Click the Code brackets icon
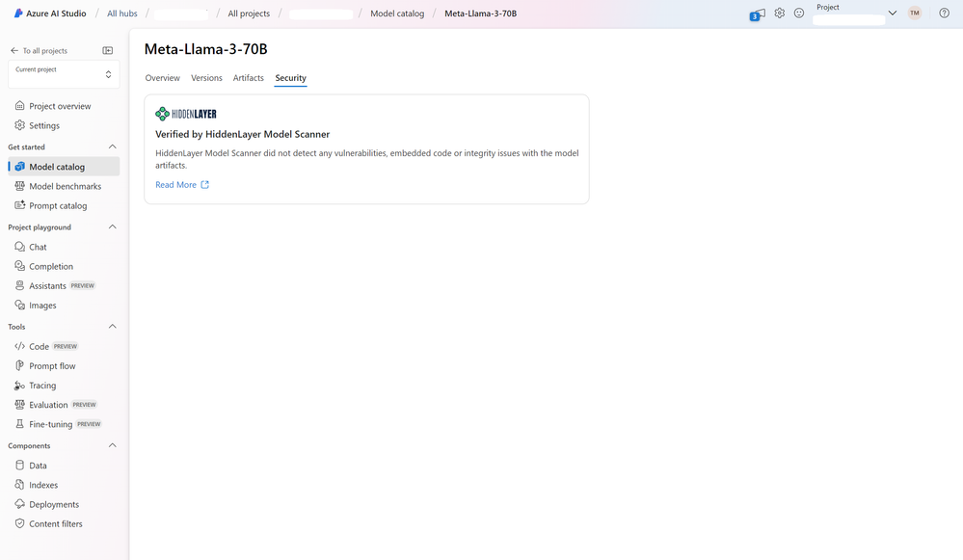The image size is (963, 560). [19, 346]
